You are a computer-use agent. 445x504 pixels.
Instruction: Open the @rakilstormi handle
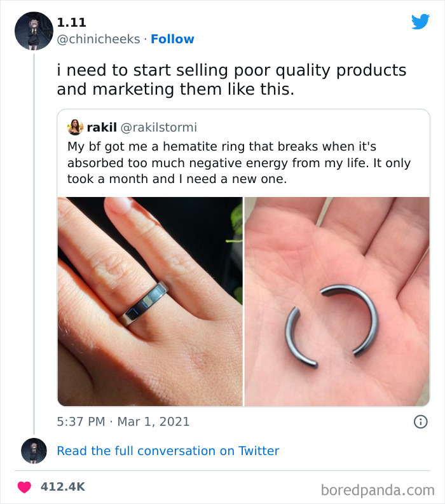pyautogui.click(x=158, y=128)
